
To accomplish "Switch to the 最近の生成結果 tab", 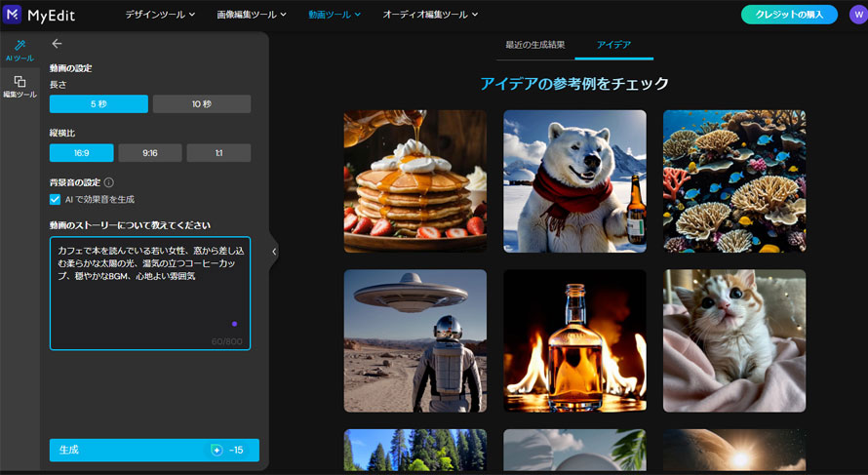I will pos(535,45).
